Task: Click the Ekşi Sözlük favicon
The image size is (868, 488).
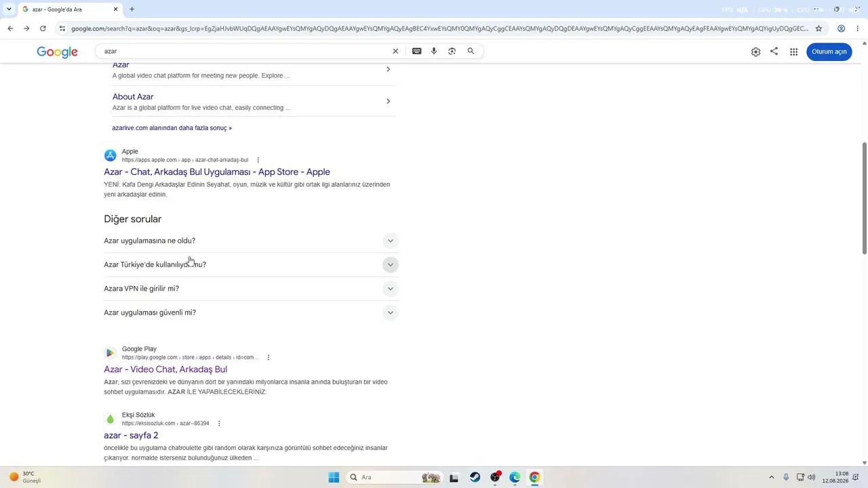Action: pyautogui.click(x=110, y=419)
